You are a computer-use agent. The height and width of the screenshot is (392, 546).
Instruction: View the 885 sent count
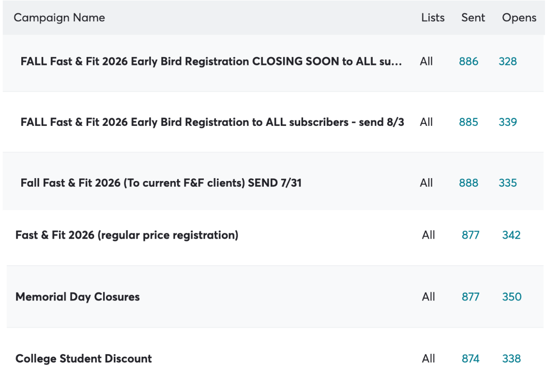click(x=469, y=122)
